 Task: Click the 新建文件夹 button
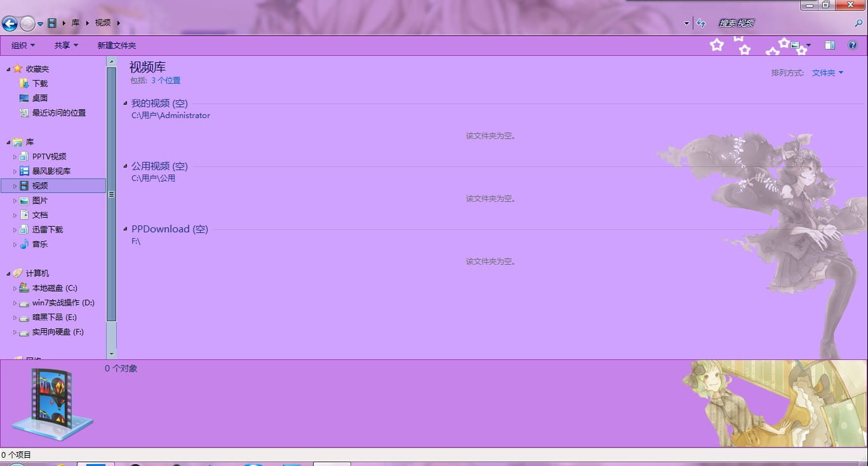click(x=117, y=46)
